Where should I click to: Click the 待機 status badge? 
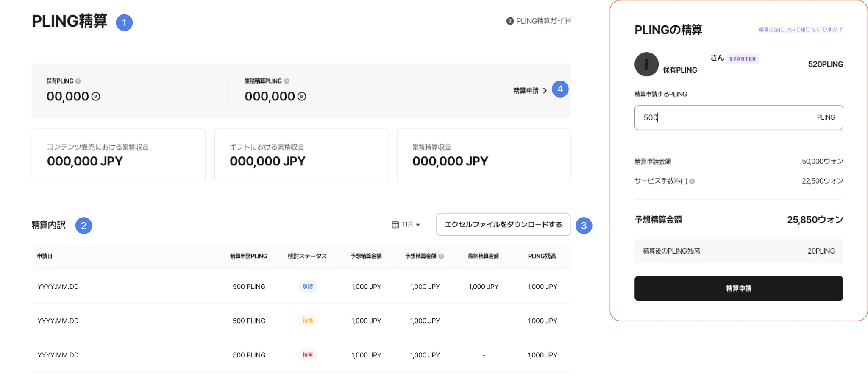(308, 321)
